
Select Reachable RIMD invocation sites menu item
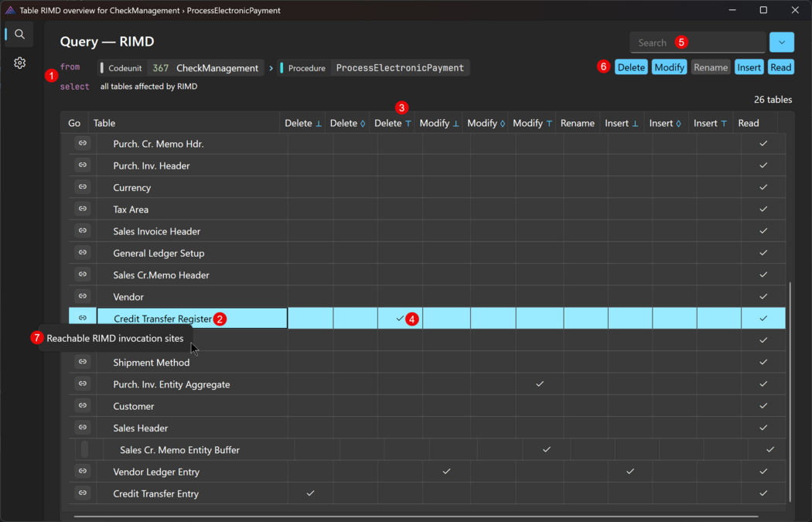pyautogui.click(x=114, y=338)
